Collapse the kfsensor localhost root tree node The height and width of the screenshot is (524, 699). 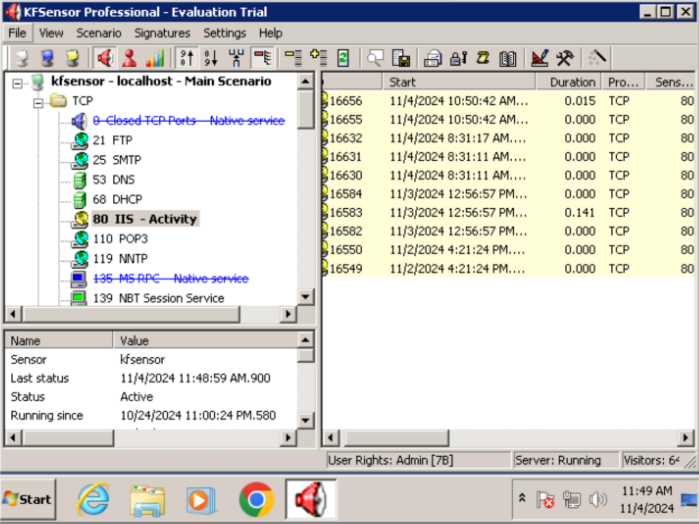(18, 82)
